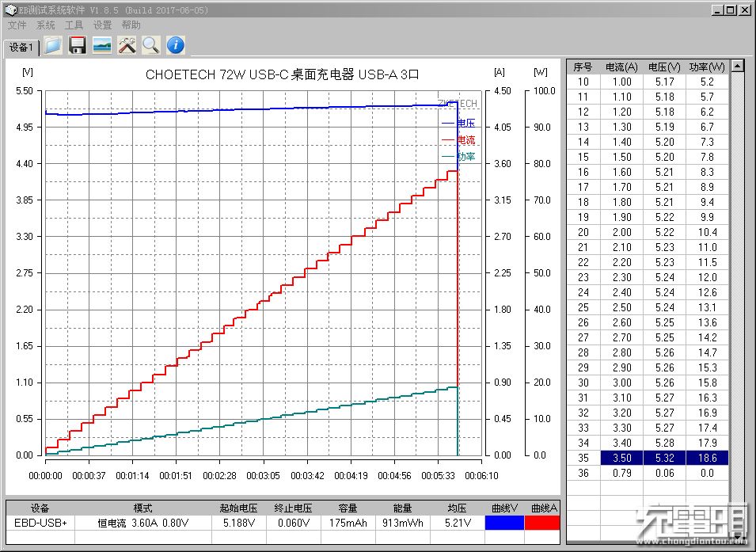Select table row number 27
This screenshot has height=552, width=756.
(x=648, y=337)
